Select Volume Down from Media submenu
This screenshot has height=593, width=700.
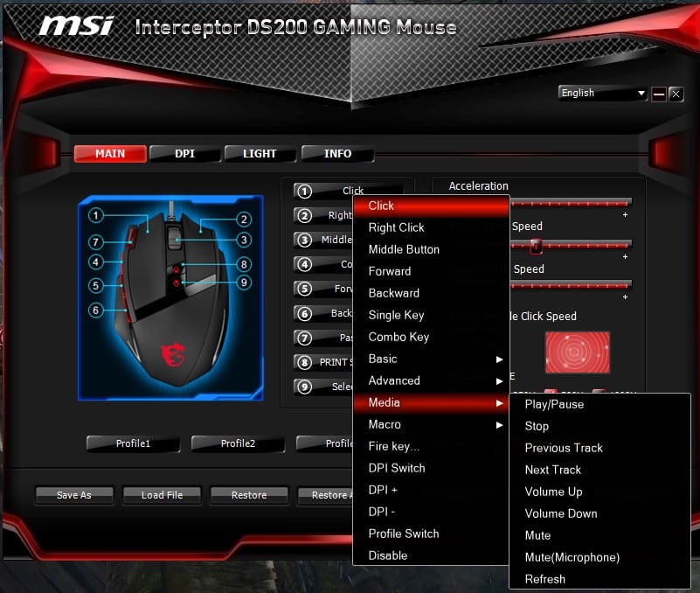[600, 514]
